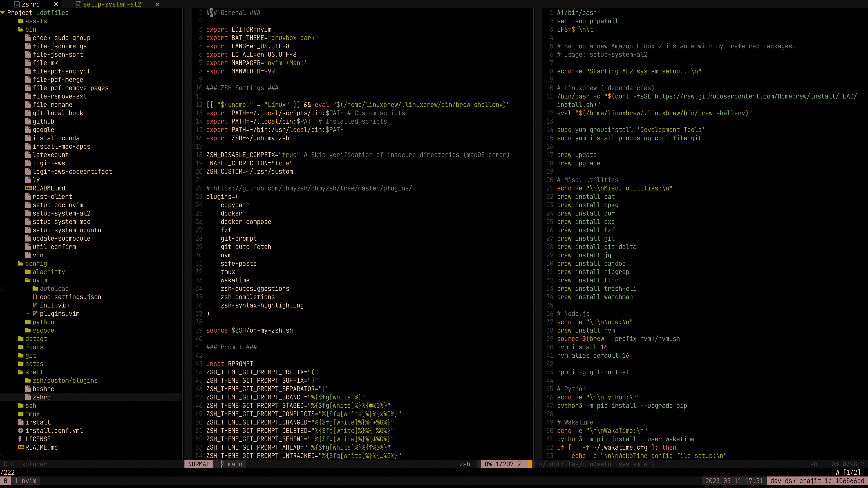Click the tmux date and time
The height and width of the screenshot is (488, 868).
[734, 481]
